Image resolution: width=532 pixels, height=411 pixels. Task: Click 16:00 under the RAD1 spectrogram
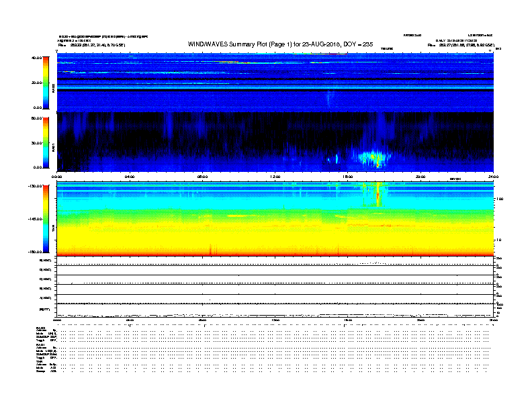point(348,177)
